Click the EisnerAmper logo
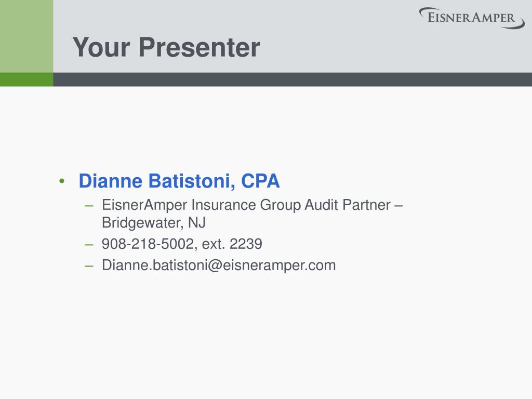Viewport: 532px width, 399px height. [472, 18]
